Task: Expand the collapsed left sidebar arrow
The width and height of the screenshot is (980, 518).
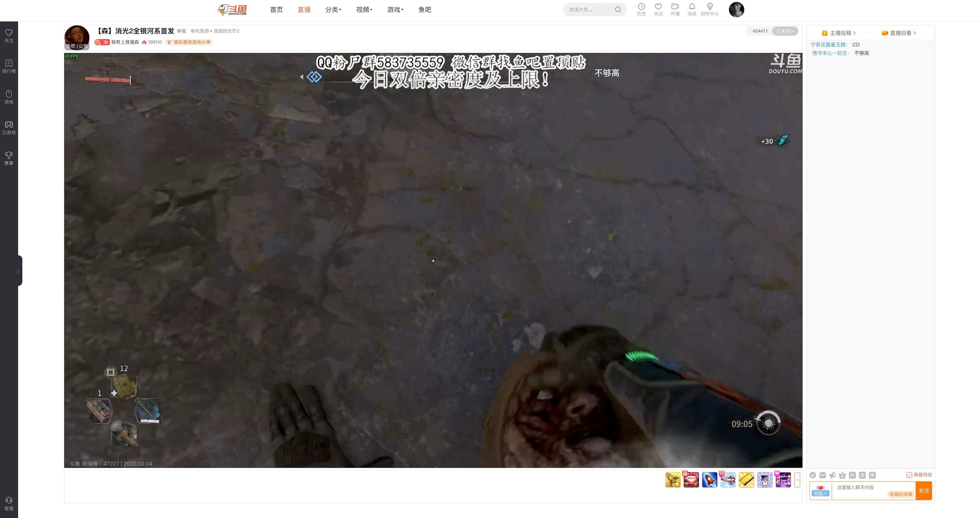Action: [x=18, y=271]
